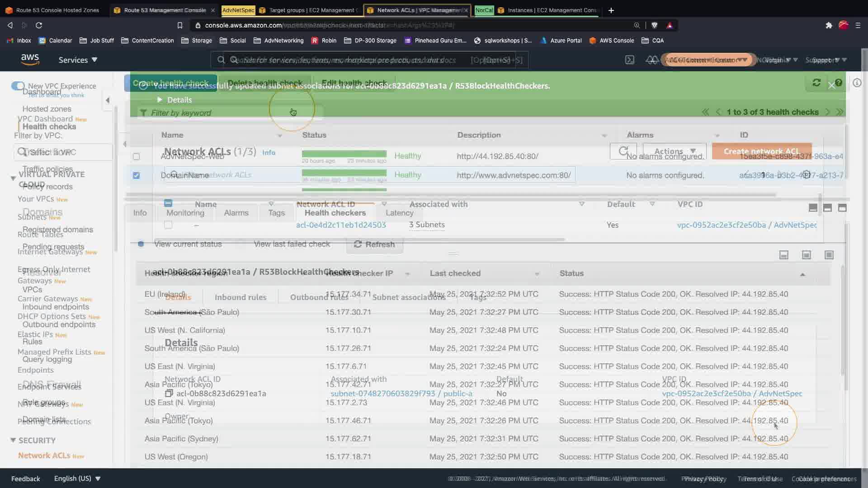Open the AWS CloudShell icon
This screenshot has width=868, height=488.
[629, 60]
